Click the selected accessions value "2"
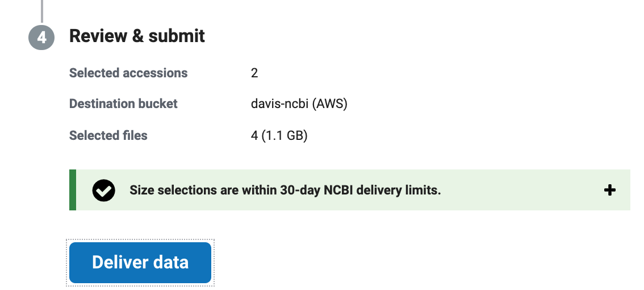Image resolution: width=644 pixels, height=290 pixels. [254, 73]
